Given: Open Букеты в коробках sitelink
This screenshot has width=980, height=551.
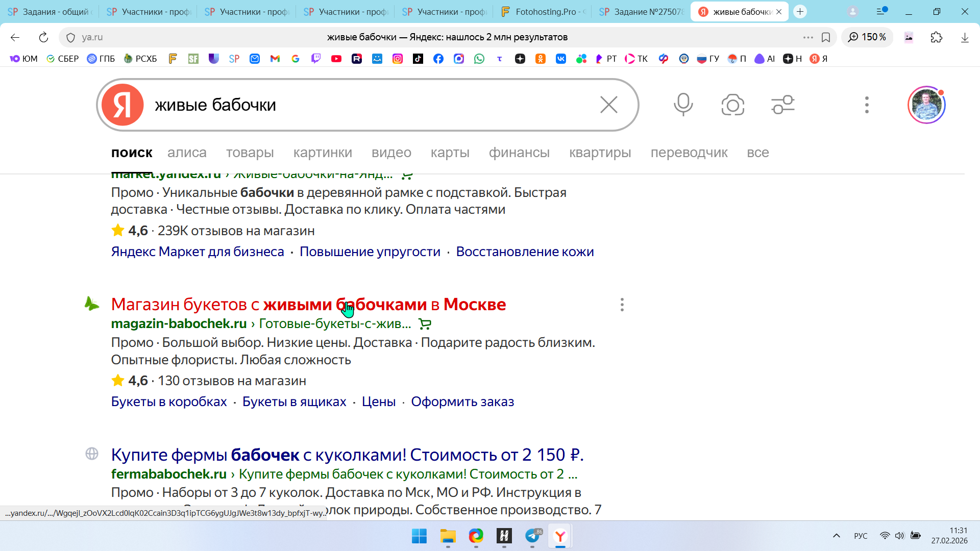Looking at the screenshot, I should point(169,402).
